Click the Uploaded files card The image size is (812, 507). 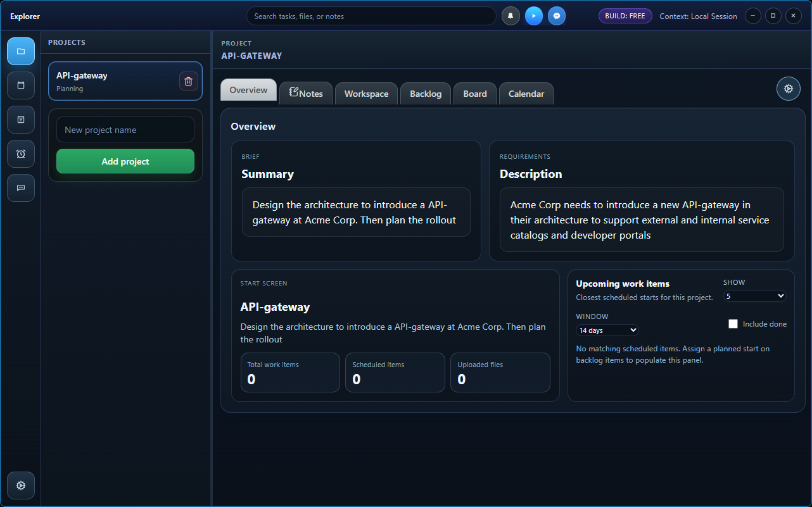500,372
